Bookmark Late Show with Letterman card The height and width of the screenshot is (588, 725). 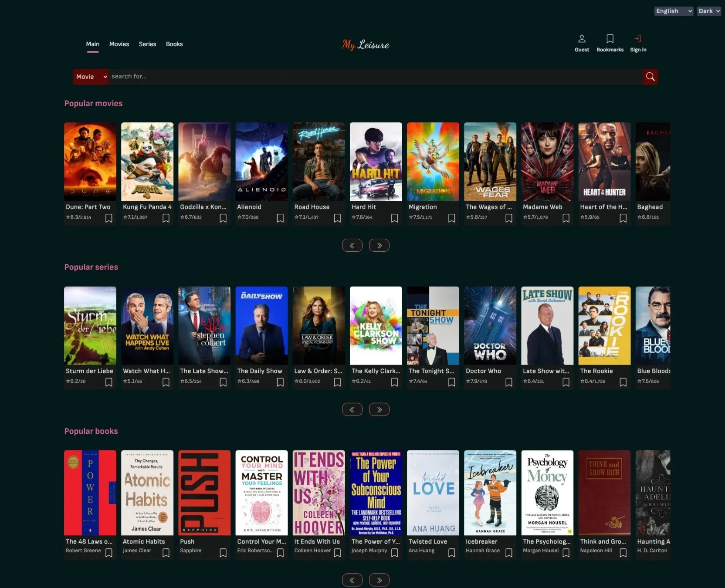point(566,382)
